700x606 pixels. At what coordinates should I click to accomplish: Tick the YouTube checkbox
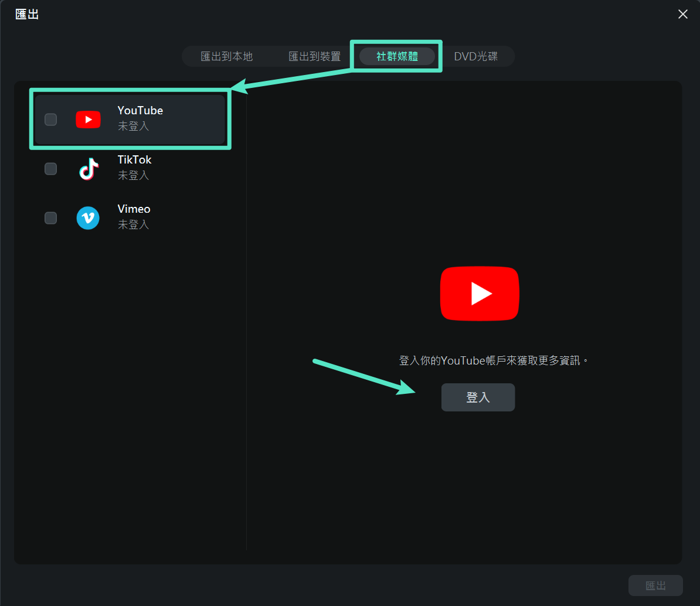click(x=50, y=120)
